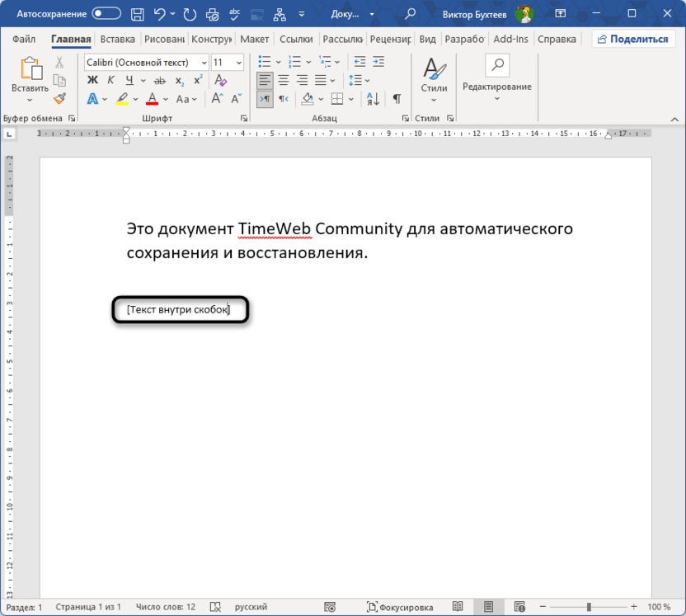
Task: Decrease font size
Action: (237, 98)
